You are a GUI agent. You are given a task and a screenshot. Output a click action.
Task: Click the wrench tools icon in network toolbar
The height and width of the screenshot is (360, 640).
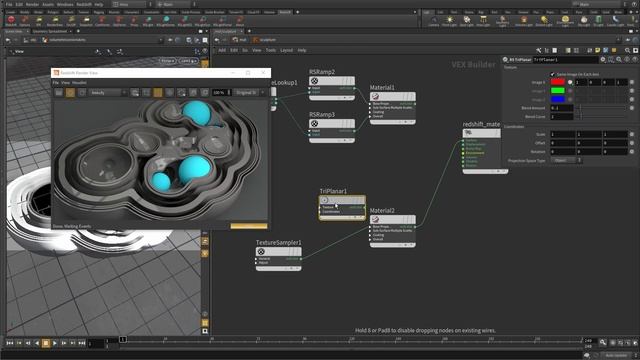click(539, 50)
